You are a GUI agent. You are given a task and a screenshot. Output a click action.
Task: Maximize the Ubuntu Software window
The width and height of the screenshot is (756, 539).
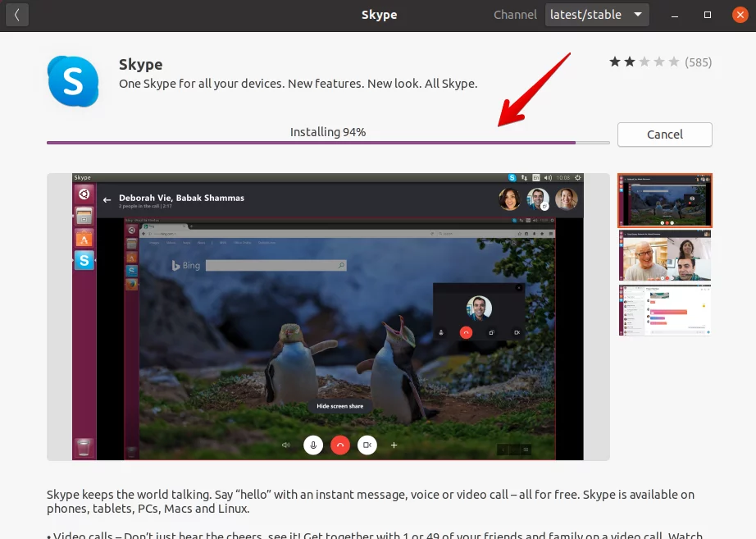coord(708,15)
